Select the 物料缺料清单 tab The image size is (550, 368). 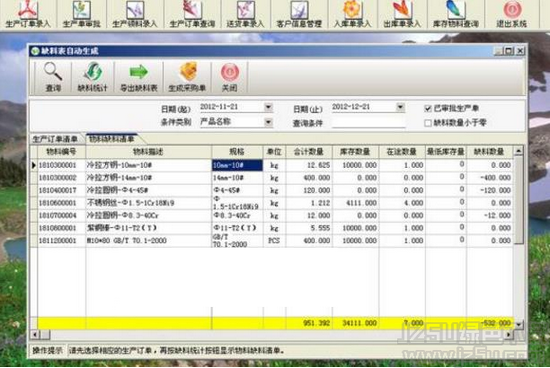pos(112,139)
